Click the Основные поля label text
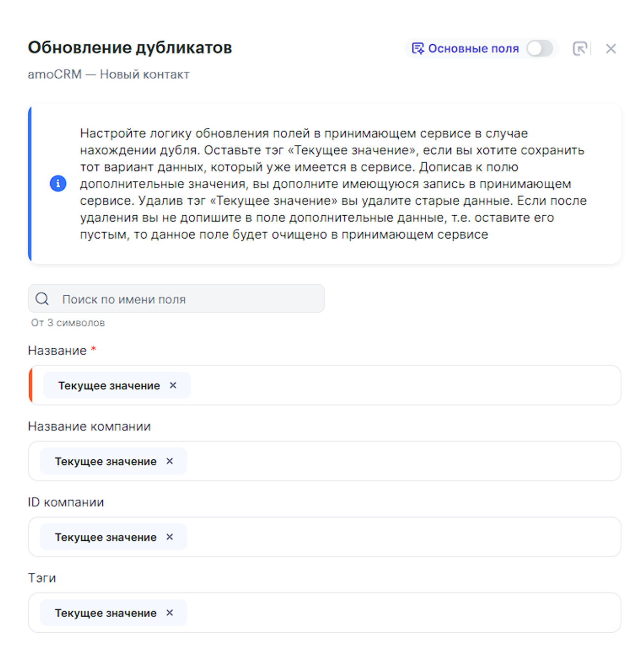644x646 pixels. click(473, 49)
